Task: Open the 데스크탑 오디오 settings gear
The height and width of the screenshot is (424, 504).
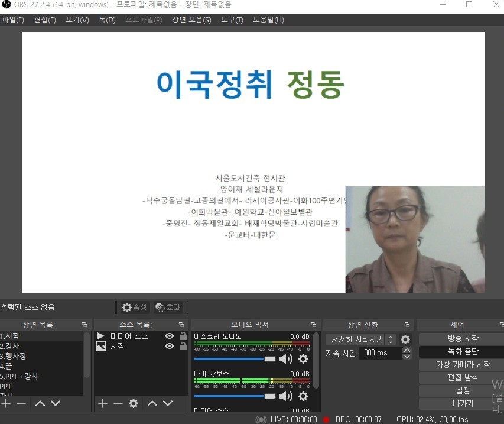Action: 303,359
